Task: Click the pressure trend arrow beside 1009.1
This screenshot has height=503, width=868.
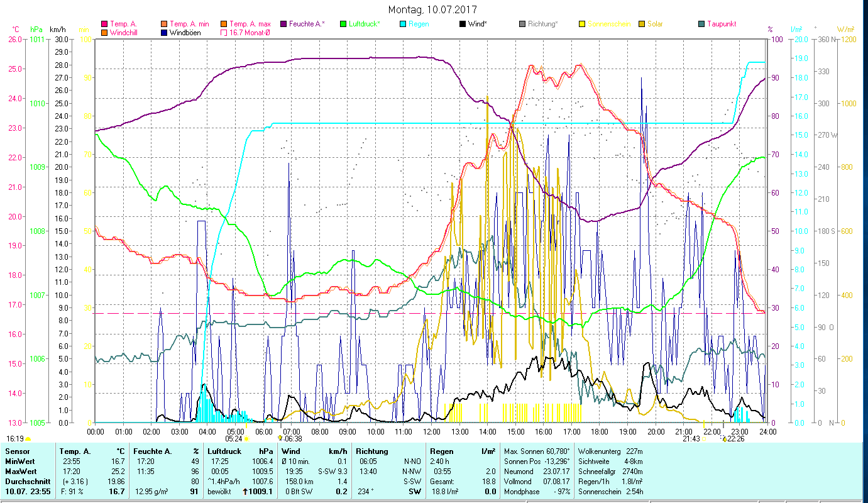Action: [245, 492]
